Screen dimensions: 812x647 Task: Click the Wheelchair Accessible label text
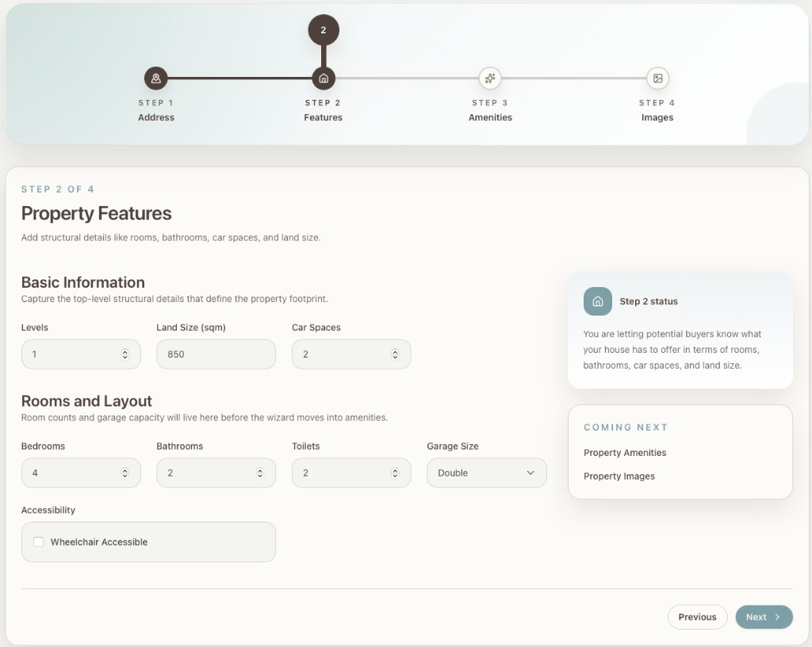(x=99, y=542)
